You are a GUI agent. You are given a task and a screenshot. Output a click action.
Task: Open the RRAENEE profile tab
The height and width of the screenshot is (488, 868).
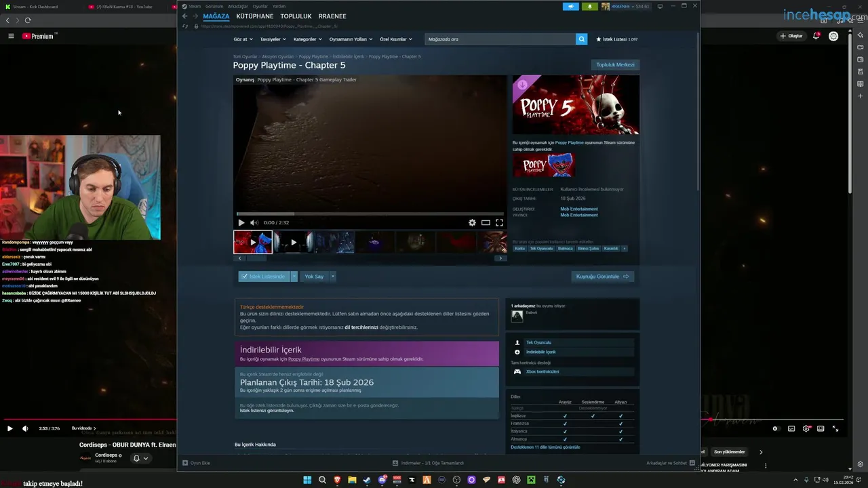332,16
